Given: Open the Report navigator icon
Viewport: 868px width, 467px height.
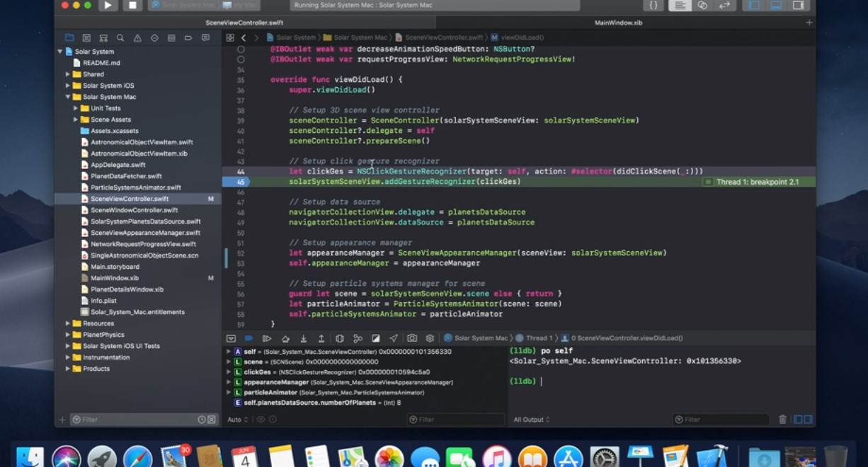Looking at the screenshot, I should [x=205, y=38].
